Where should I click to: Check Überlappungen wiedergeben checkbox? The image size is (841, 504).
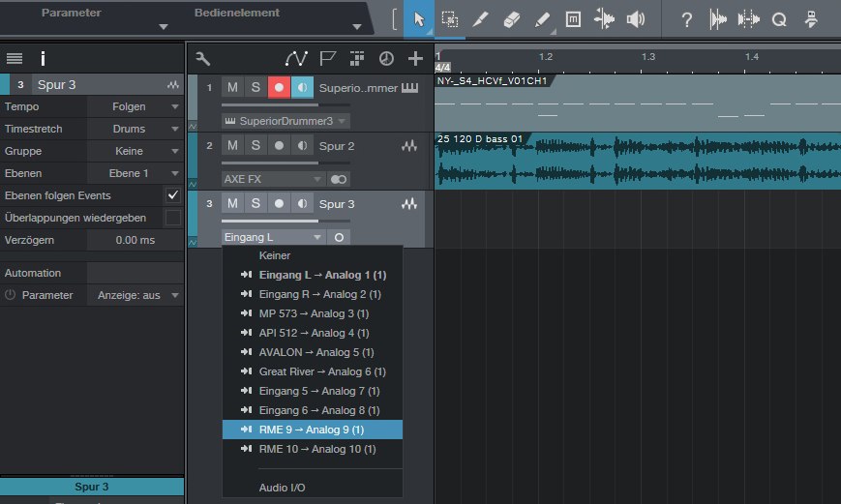172,218
